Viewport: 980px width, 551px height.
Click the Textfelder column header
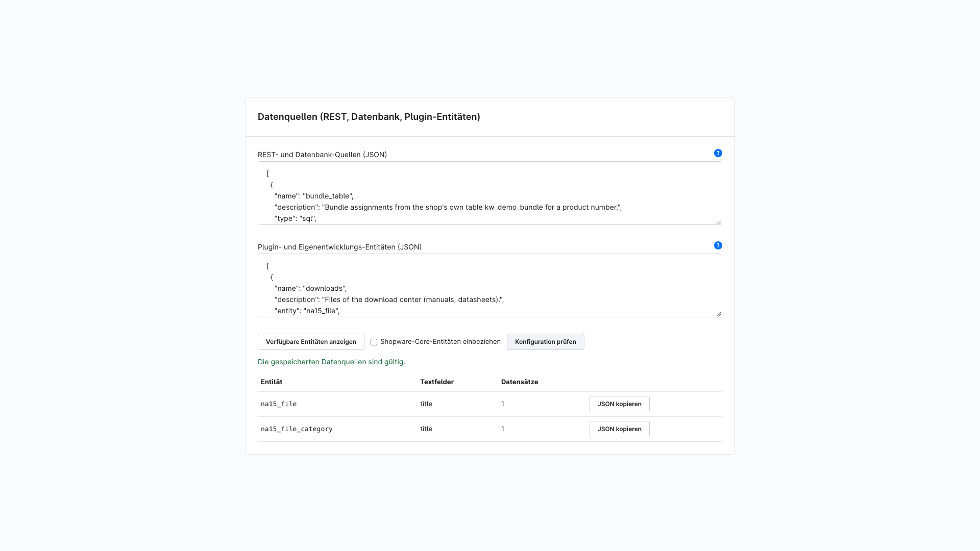pyautogui.click(x=437, y=382)
